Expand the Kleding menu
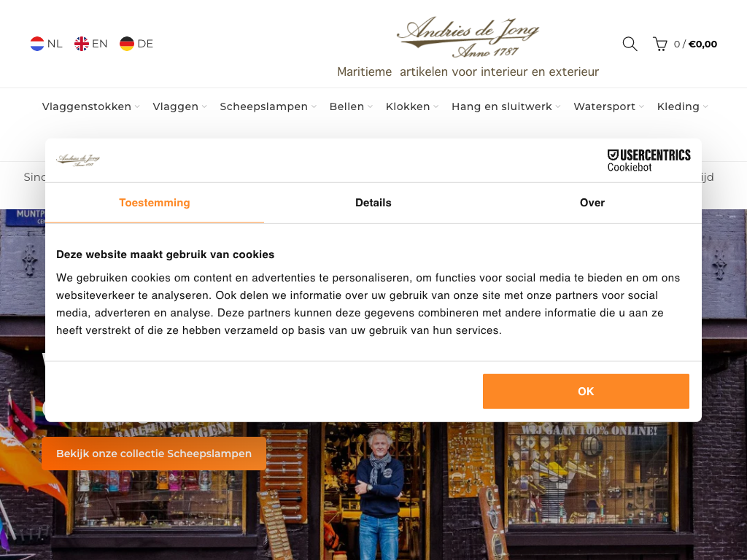 pyautogui.click(x=682, y=106)
